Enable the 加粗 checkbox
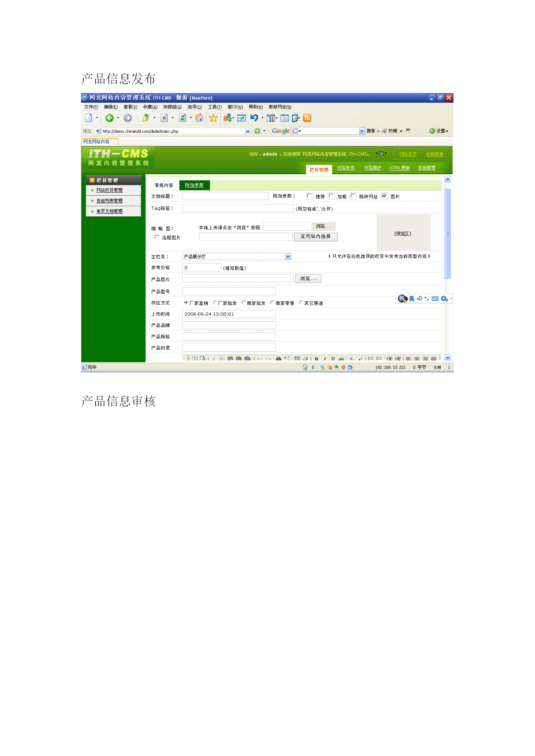Screen dimensions: 535x756 tap(331, 196)
